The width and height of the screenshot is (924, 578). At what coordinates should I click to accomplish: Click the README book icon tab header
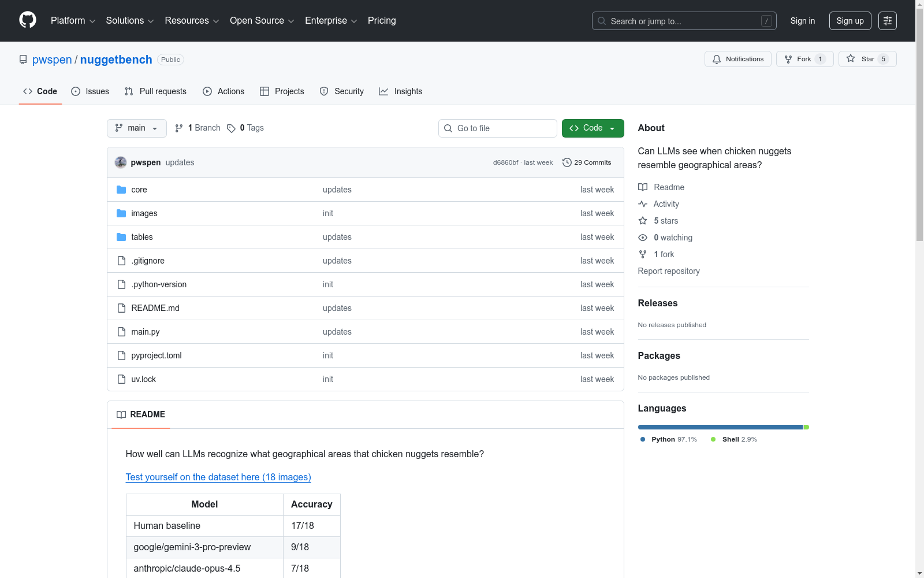(121, 414)
